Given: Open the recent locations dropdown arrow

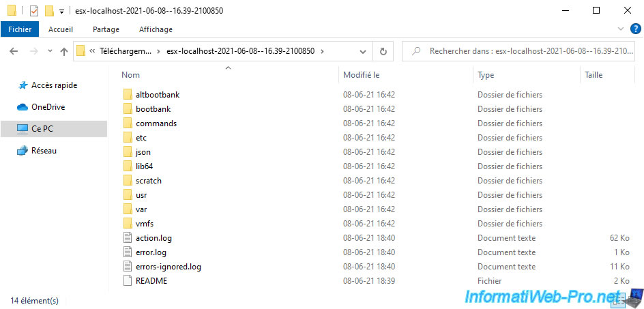Looking at the screenshot, I should click(50, 52).
